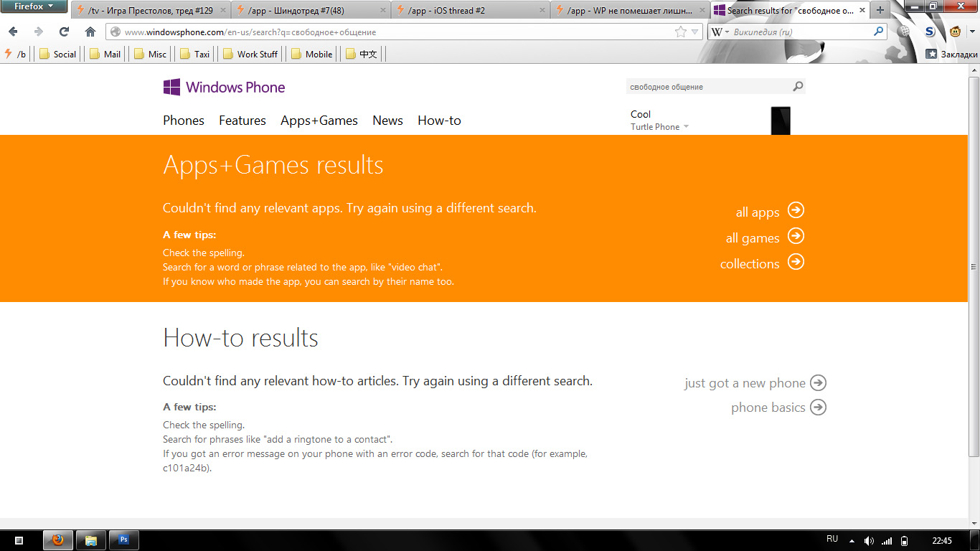Click the arrow icon beside just got a new phone

pos(818,383)
